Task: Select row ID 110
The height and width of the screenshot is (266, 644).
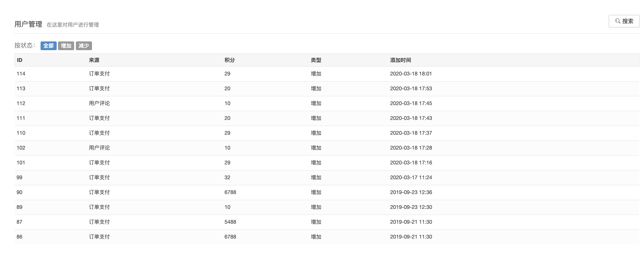Action: (x=327, y=133)
